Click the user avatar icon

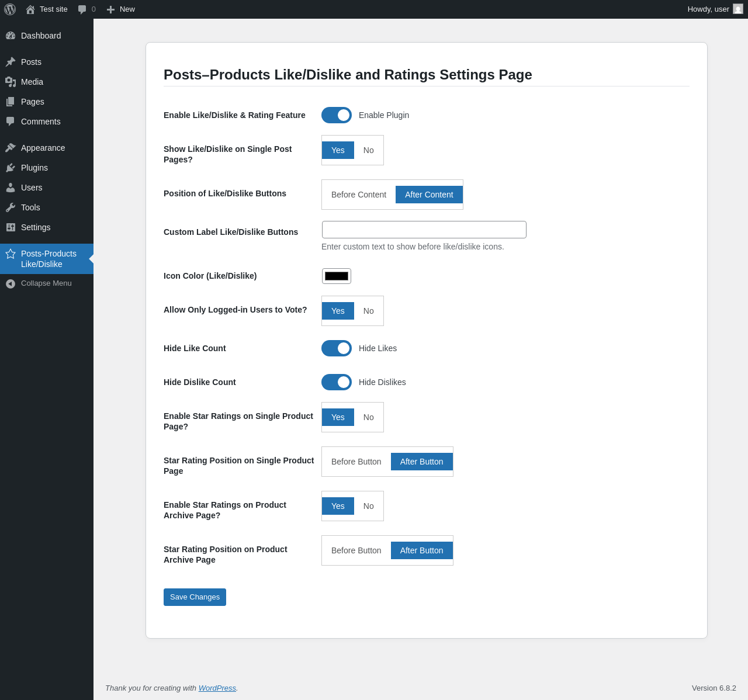click(738, 9)
